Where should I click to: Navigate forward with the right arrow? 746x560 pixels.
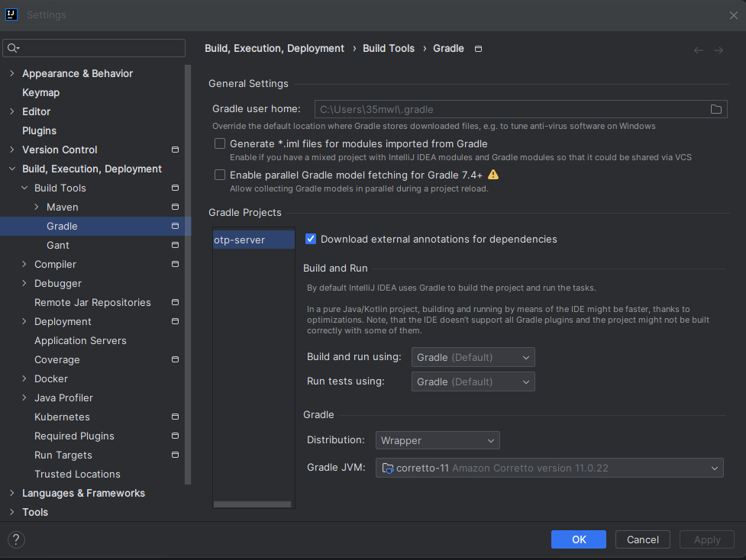719,50
